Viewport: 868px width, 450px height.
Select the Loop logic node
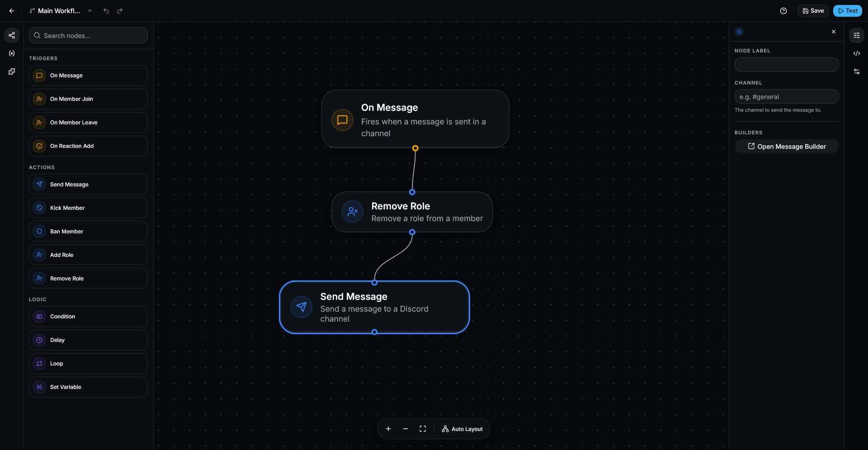88,364
